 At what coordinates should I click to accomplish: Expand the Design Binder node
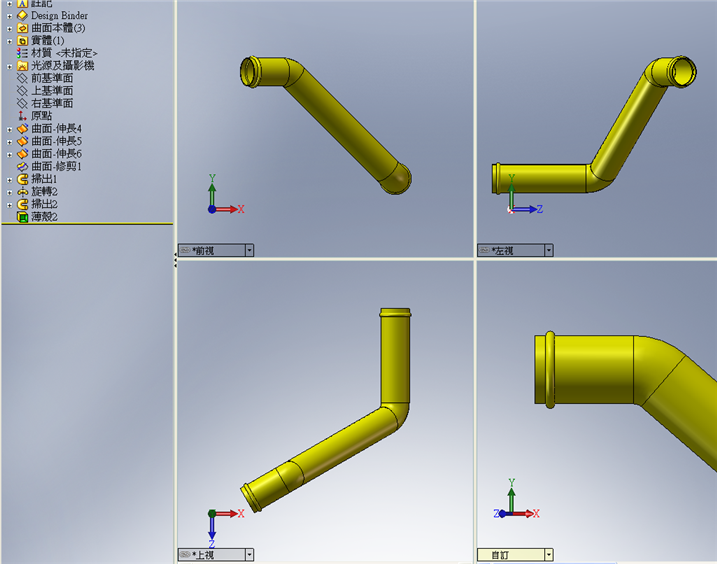tap(9, 16)
